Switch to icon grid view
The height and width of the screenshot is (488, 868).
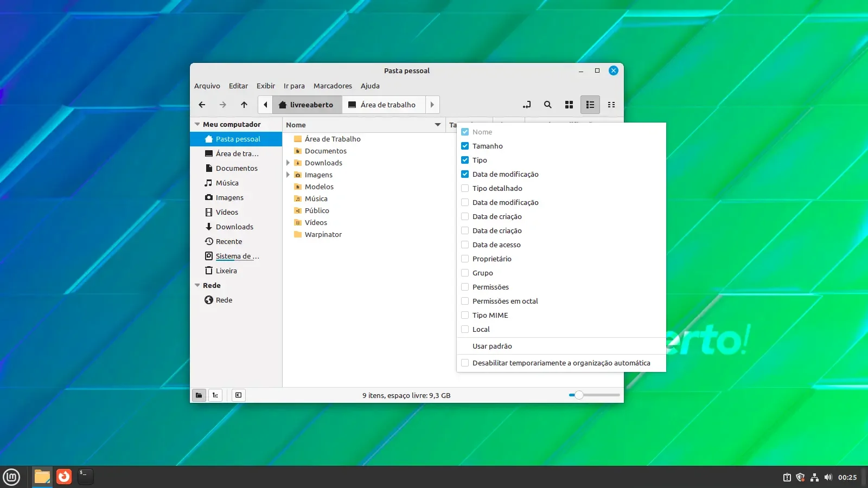click(x=569, y=105)
